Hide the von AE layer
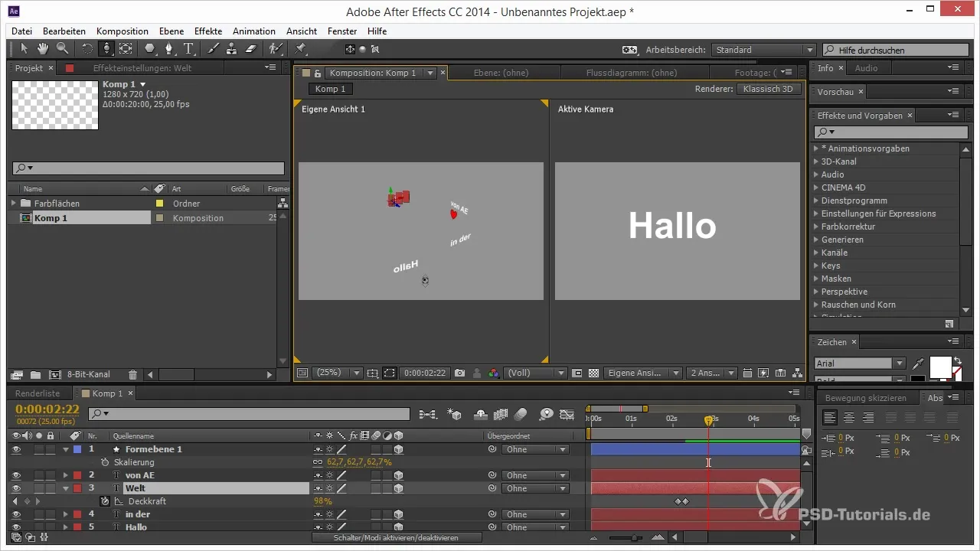 [16, 475]
